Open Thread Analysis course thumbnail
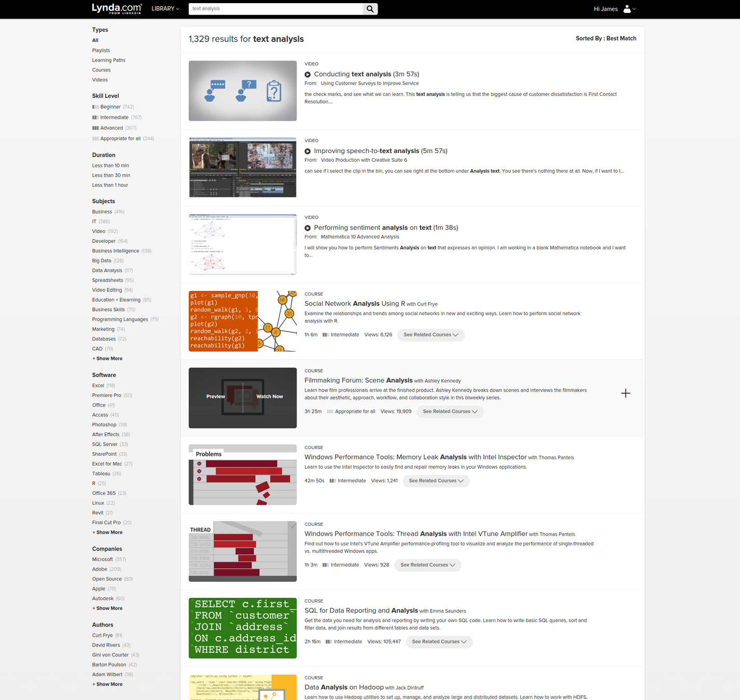The image size is (740, 700). [243, 551]
